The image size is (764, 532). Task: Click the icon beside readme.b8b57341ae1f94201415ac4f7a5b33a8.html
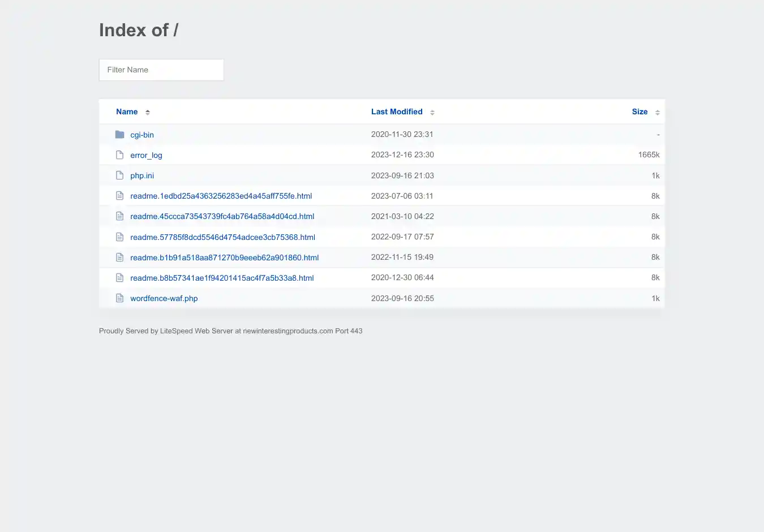coord(119,278)
